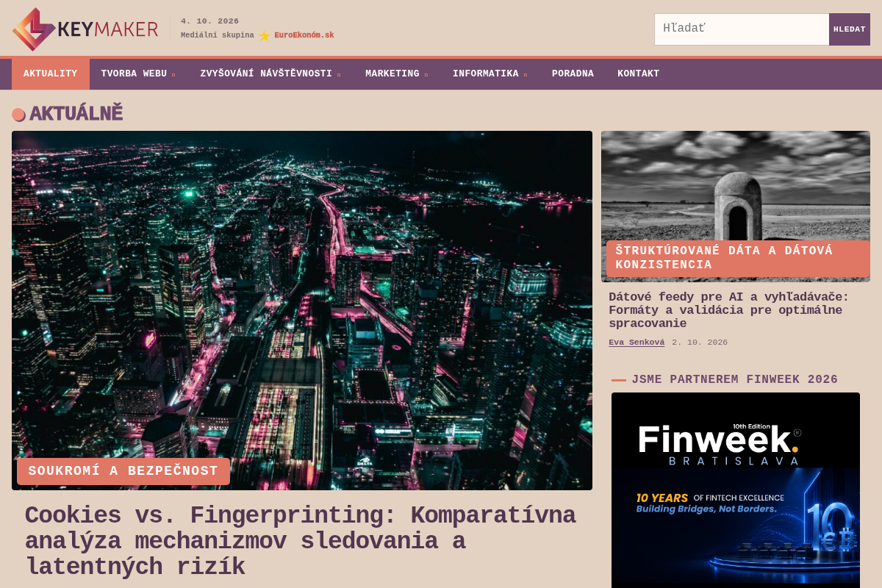Click the KeyMaker logo icon
This screenshot has height=588, width=882.
(x=34, y=29)
